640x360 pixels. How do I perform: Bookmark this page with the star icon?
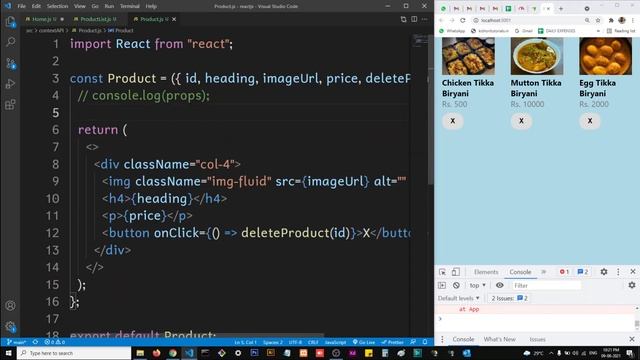pos(598,20)
